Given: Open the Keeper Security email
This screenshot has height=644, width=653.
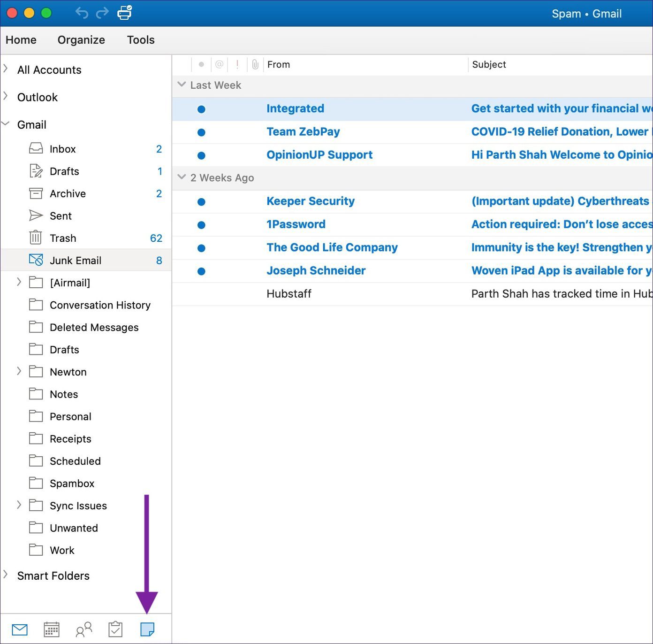Looking at the screenshot, I should click(412, 201).
